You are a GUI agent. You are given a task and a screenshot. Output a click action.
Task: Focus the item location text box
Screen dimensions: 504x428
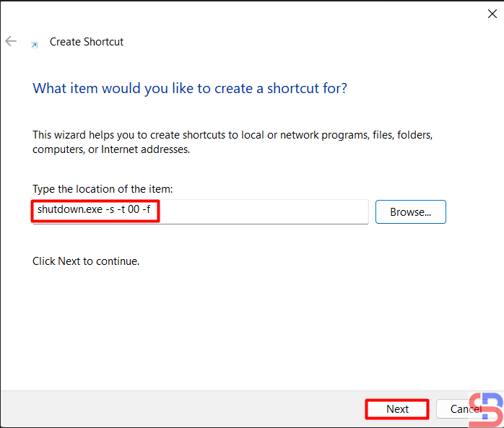pos(260,211)
